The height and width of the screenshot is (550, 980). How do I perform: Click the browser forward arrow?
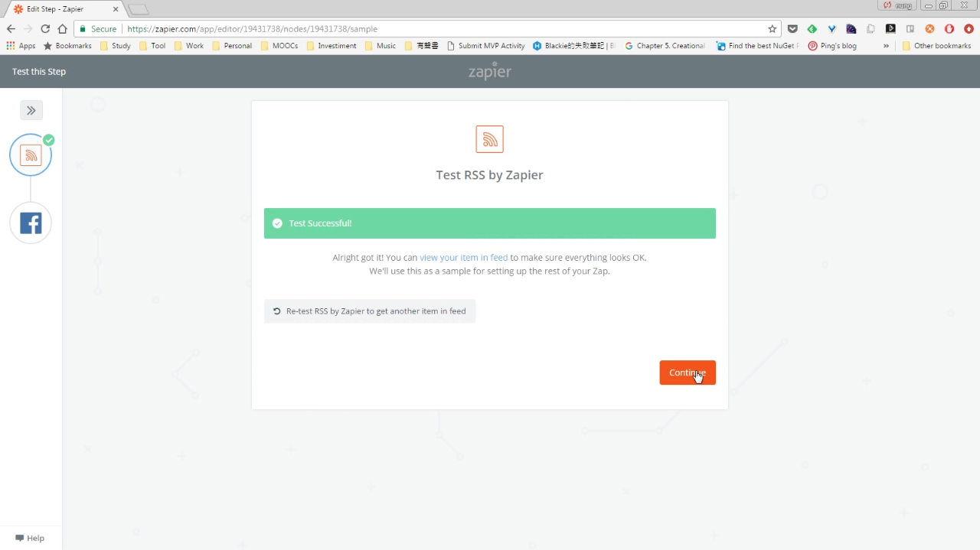28,29
